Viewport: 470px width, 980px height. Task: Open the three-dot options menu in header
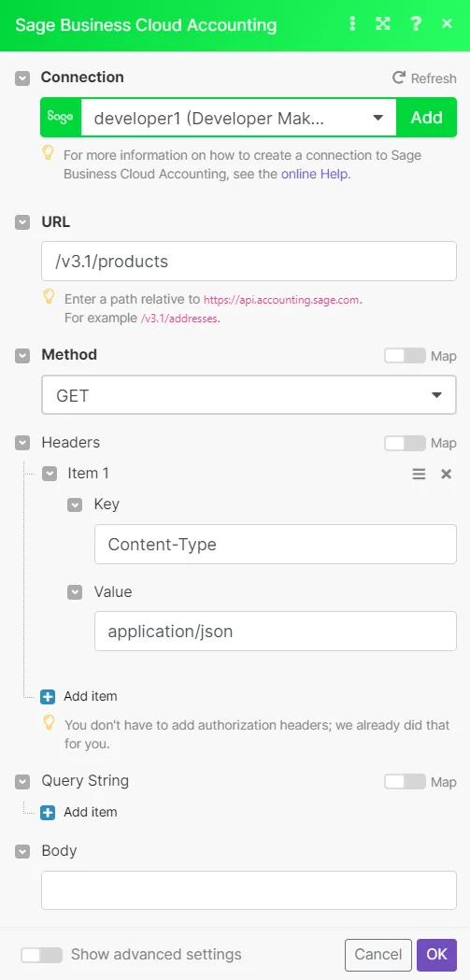coord(352,24)
